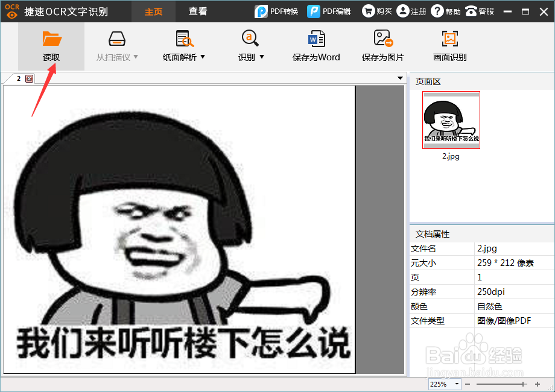The height and width of the screenshot is (392, 555).
Task: Select the 主页 tab
Action: coord(153,11)
